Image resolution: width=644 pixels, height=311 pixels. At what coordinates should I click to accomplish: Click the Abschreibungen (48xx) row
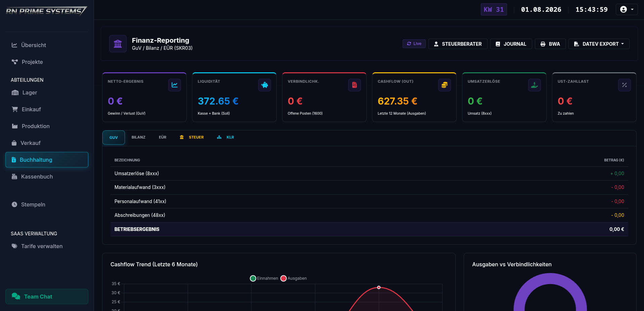click(369, 215)
